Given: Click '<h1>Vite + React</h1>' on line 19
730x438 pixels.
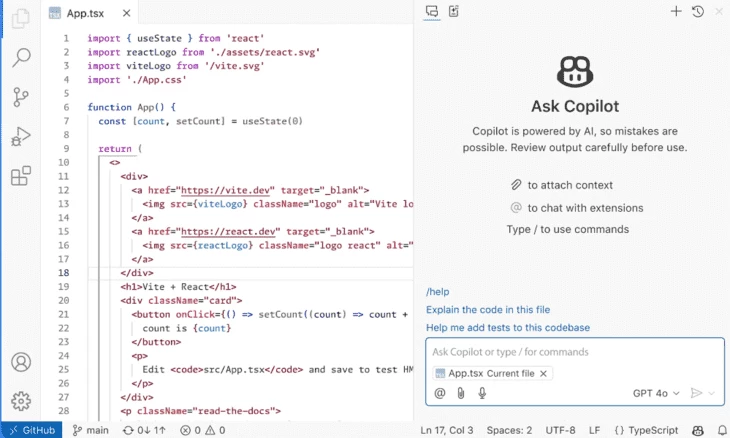Looking at the screenshot, I should coord(178,287).
